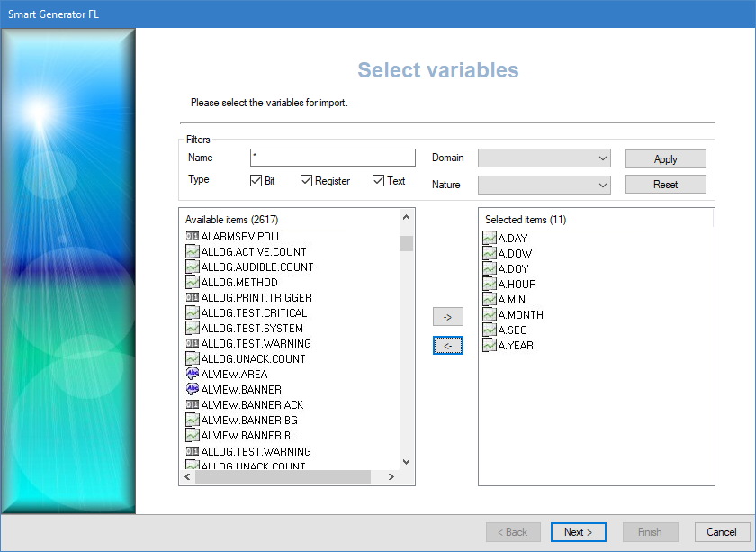Disable the Text type filter checkbox
Viewport: 756px width, 552px height.
379,181
